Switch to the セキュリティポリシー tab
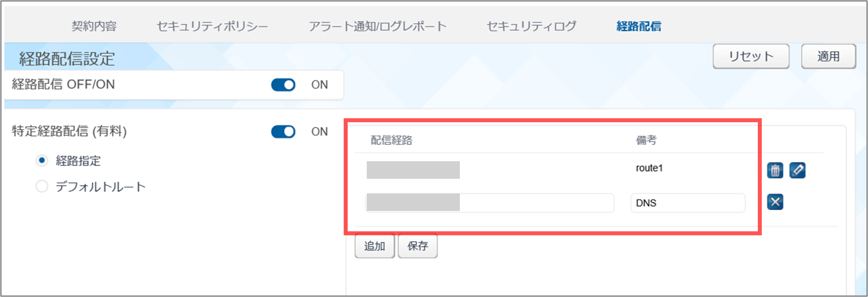868x297 pixels. [x=212, y=26]
